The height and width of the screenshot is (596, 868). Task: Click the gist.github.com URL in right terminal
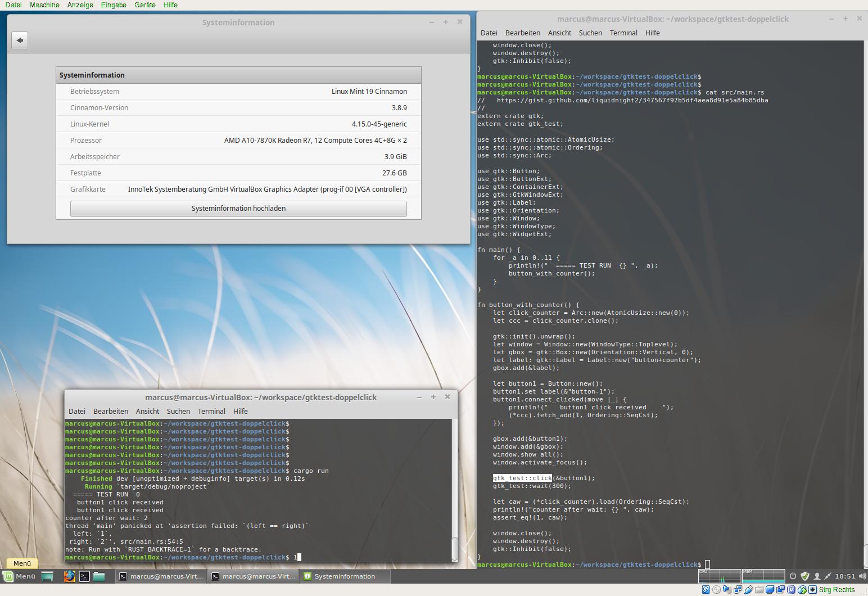coord(632,100)
